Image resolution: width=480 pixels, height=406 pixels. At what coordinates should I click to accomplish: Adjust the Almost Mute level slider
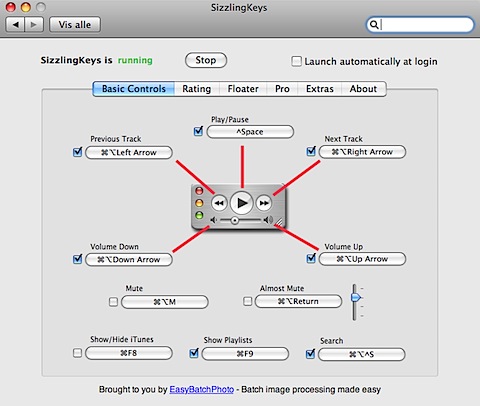click(356, 297)
